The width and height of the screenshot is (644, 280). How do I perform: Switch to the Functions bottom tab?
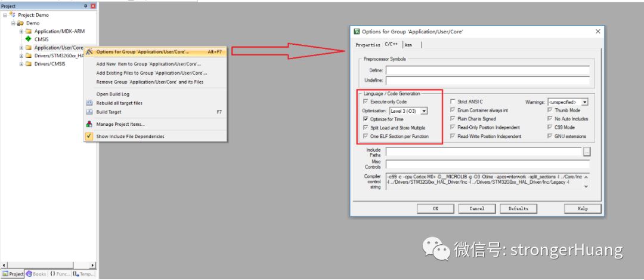pos(60,274)
